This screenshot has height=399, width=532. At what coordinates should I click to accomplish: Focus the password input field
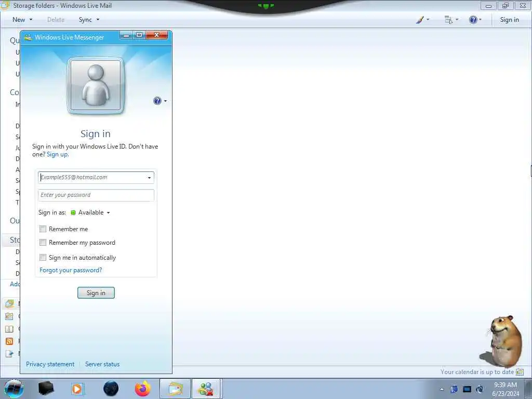(96, 195)
